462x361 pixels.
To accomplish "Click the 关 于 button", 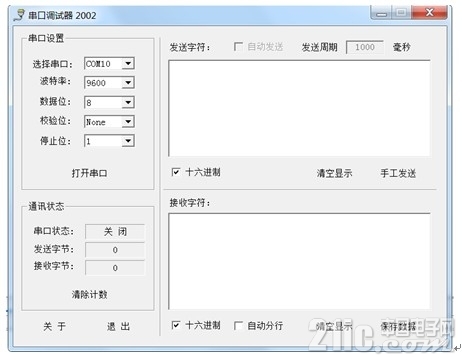I will (x=54, y=326).
